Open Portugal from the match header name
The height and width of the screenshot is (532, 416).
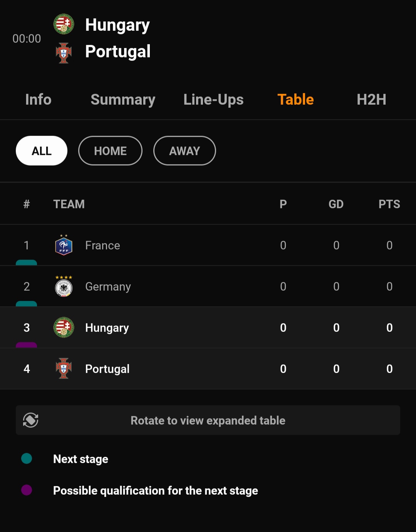click(x=118, y=52)
